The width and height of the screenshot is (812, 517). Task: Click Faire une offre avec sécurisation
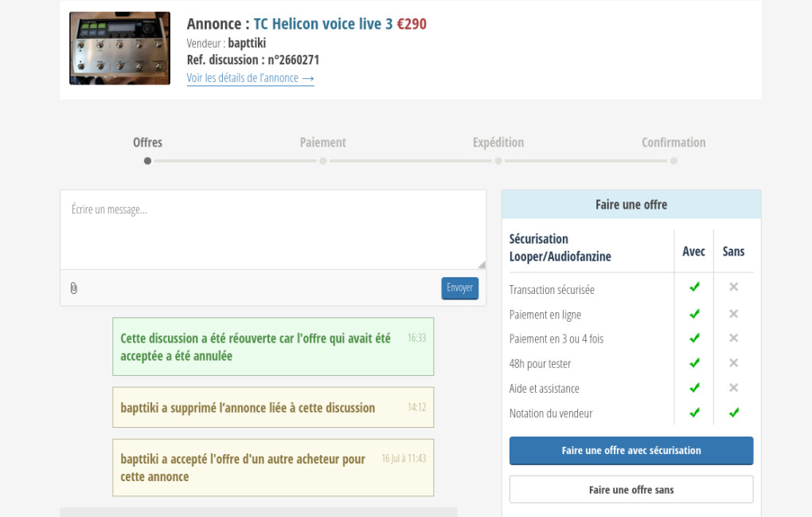pos(630,451)
